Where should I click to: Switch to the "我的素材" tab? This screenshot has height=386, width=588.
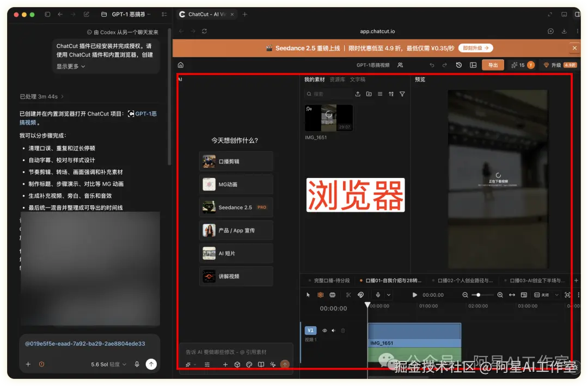[314, 79]
